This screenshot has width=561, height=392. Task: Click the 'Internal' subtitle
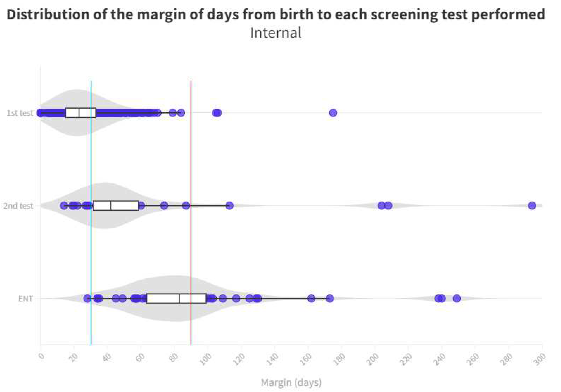click(276, 33)
